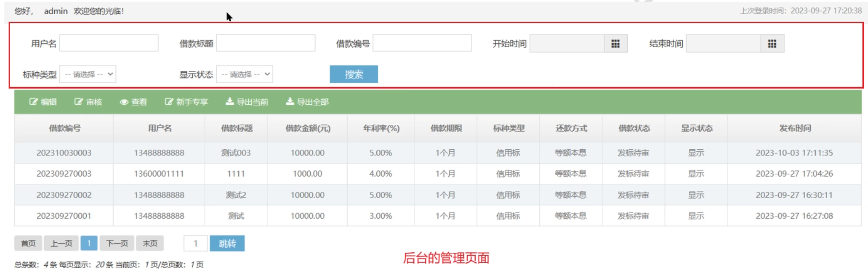Click the 用户名 input field
This screenshot has height=275, width=868.
pyautogui.click(x=109, y=43)
